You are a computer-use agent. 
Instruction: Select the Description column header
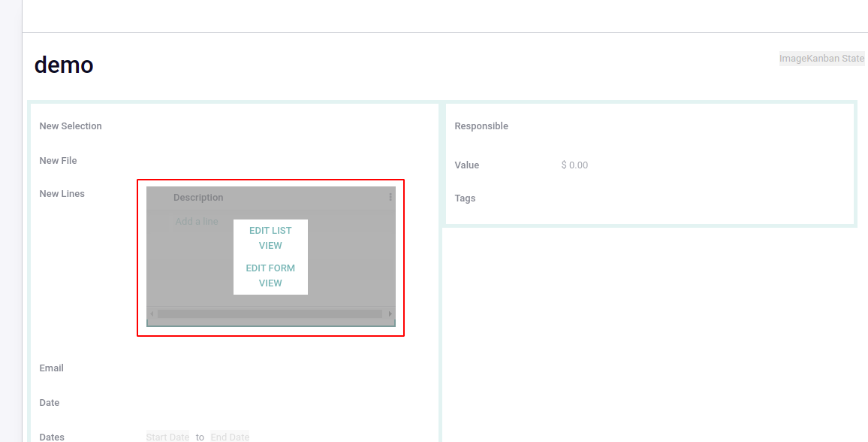coord(198,198)
